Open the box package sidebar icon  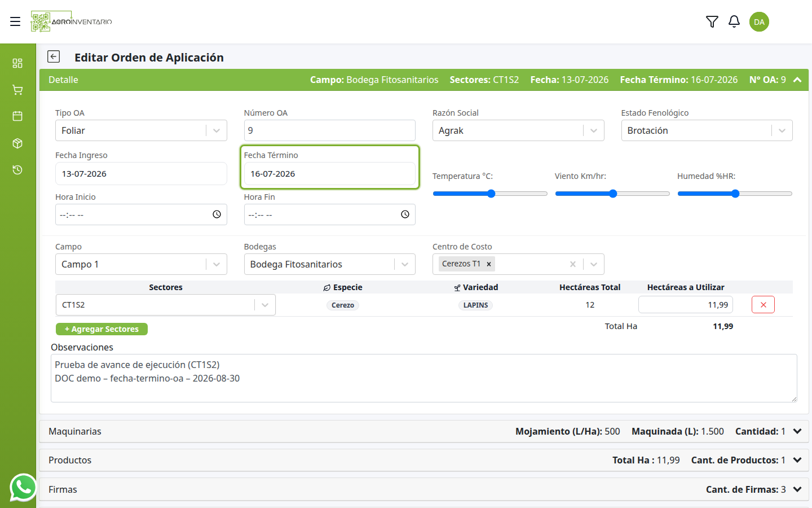(17, 143)
